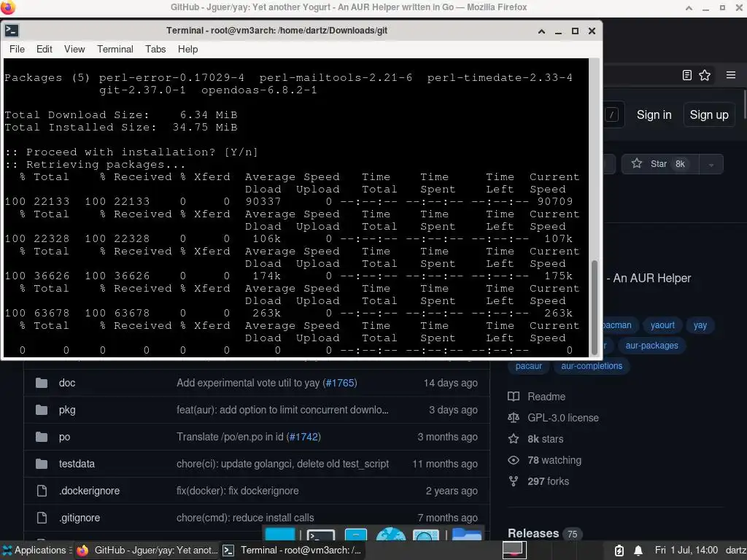Open the Terminal menu in the menu bar
The image size is (747, 560).
[x=115, y=49]
